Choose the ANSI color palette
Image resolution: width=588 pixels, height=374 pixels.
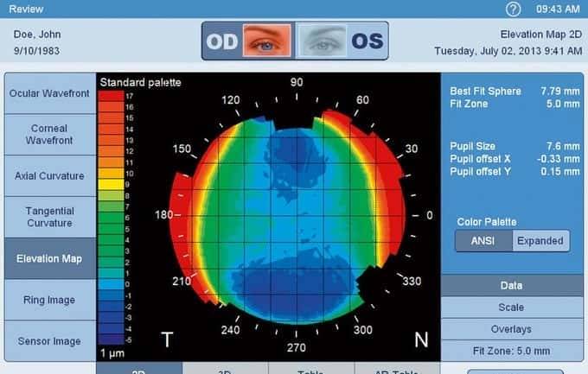click(483, 241)
